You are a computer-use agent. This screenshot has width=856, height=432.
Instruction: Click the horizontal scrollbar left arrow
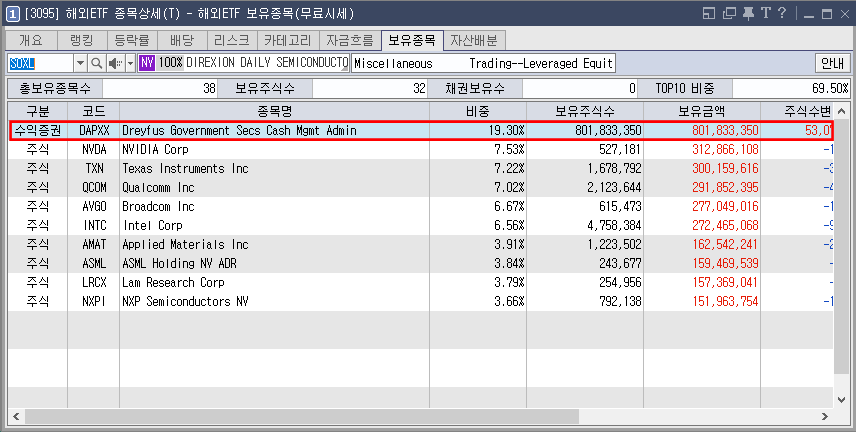coord(16,417)
